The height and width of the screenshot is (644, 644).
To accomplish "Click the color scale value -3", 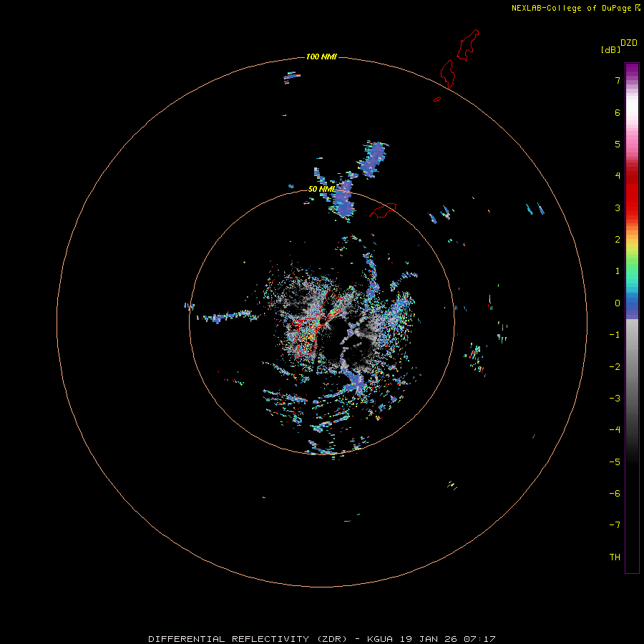I will [615, 399].
